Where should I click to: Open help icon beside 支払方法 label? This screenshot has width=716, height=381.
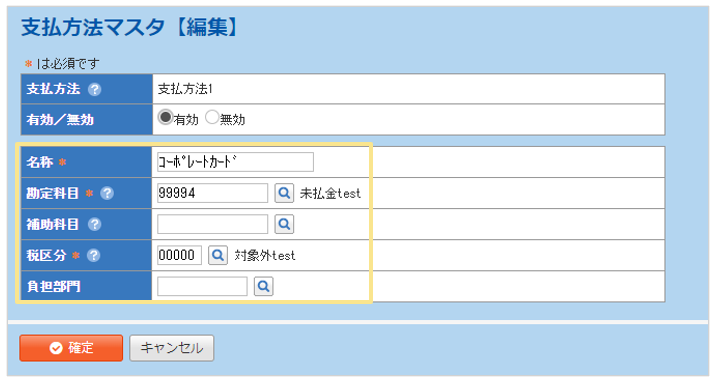pos(95,89)
